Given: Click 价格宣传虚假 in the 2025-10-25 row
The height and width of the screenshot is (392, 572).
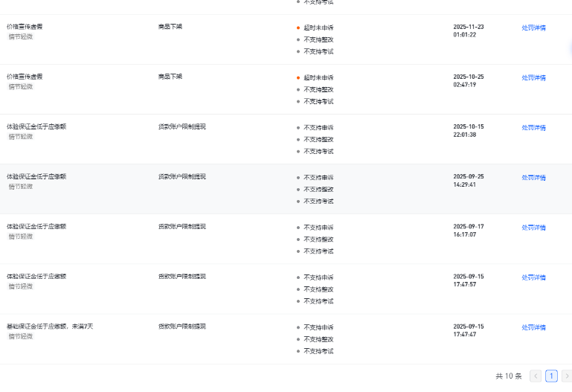Looking at the screenshot, I should 25,76.
